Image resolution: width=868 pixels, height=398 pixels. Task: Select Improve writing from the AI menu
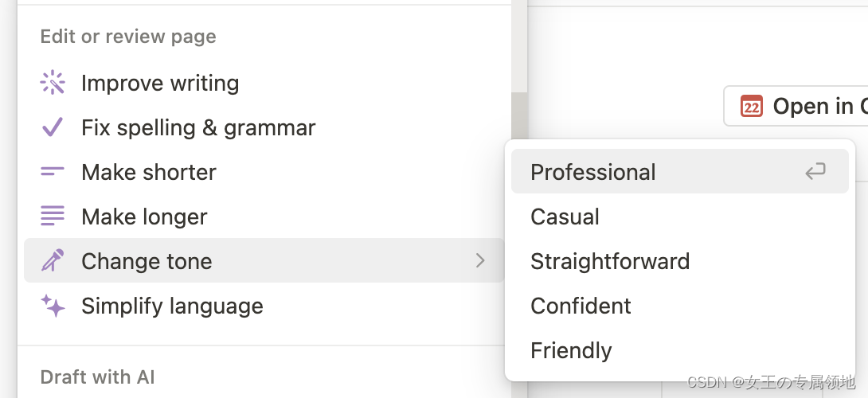tap(160, 83)
